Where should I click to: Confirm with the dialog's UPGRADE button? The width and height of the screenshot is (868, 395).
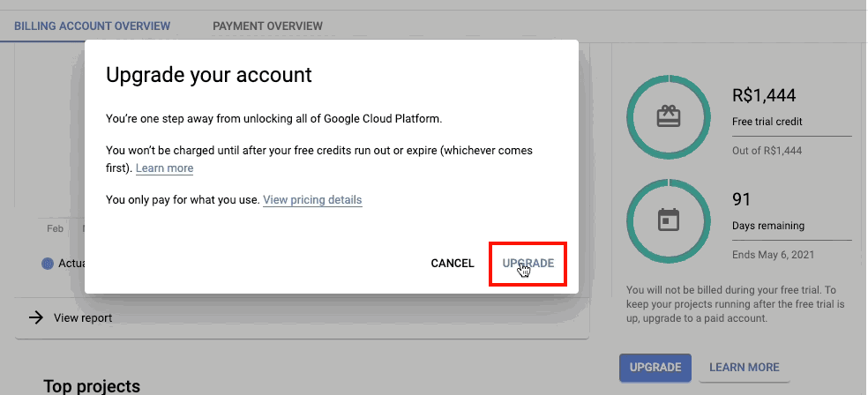click(x=528, y=264)
